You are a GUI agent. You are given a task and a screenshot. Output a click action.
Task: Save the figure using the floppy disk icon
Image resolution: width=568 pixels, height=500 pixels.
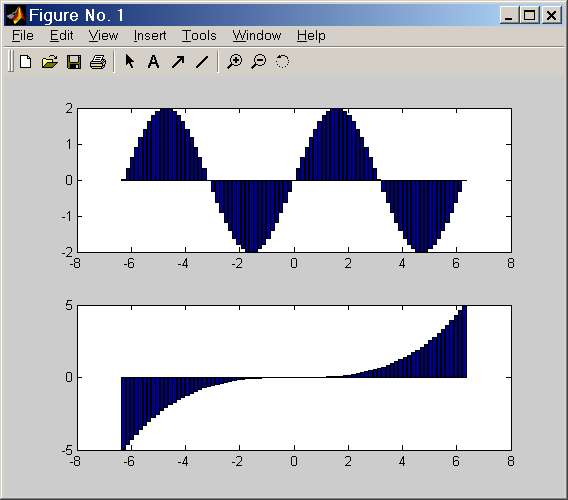[74, 62]
